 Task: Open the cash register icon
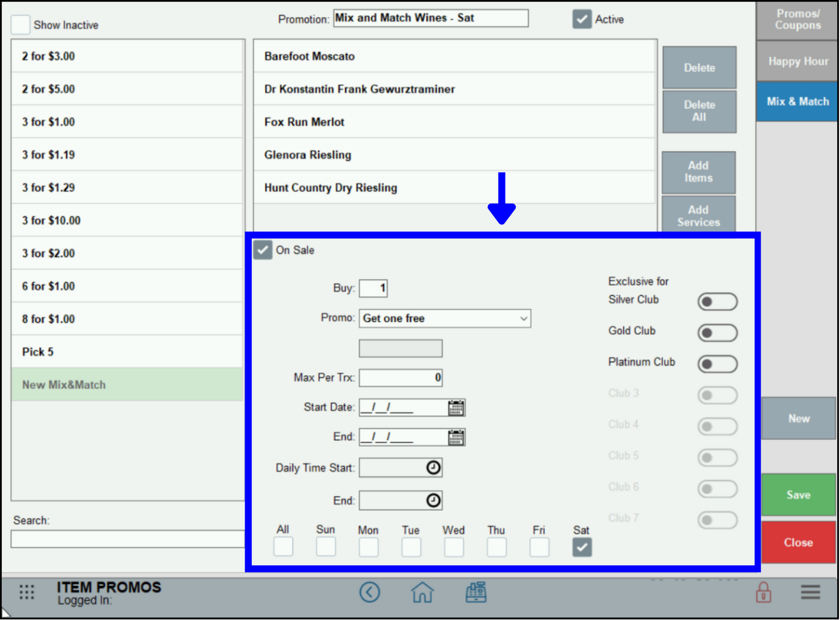476,592
